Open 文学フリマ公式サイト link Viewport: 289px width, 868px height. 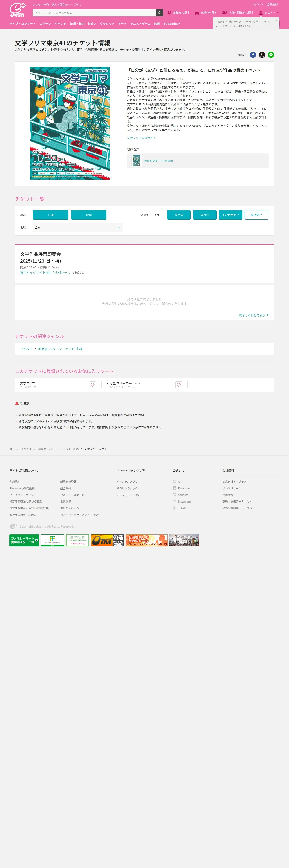pos(141,138)
